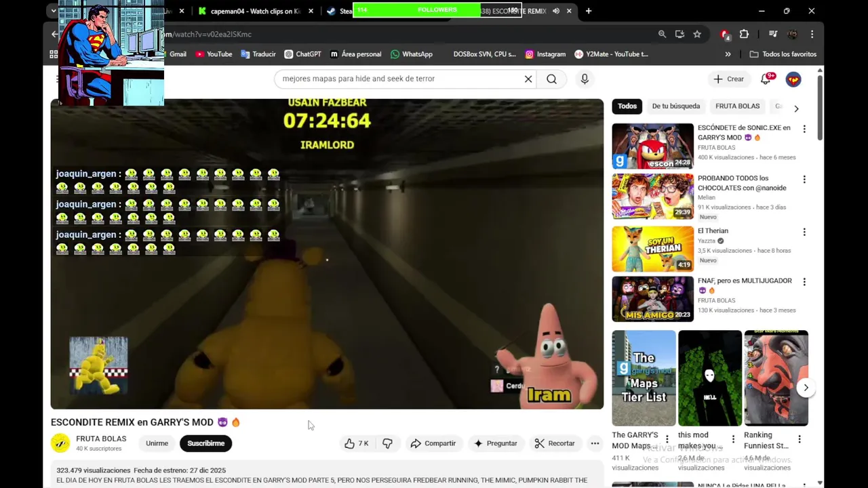The height and width of the screenshot is (488, 868).
Task: Open the options menu for the ESCÓNDETE de SONIC.EXE video
Action: (804, 129)
